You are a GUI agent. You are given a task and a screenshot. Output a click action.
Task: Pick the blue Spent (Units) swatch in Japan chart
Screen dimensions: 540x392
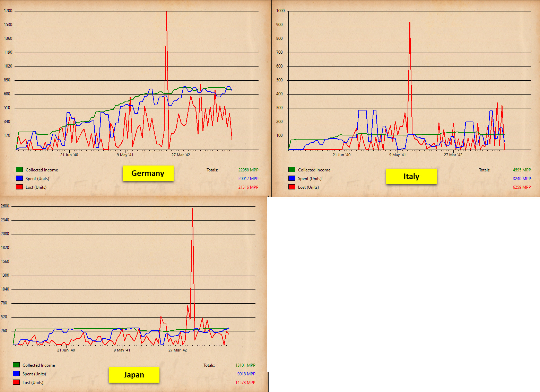tap(16, 374)
